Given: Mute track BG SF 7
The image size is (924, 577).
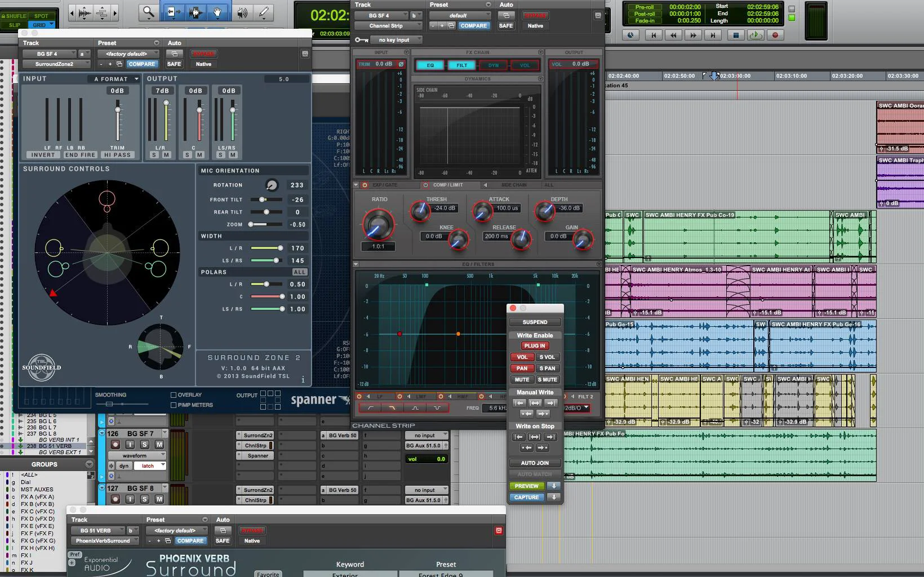Looking at the screenshot, I should coord(159,445).
